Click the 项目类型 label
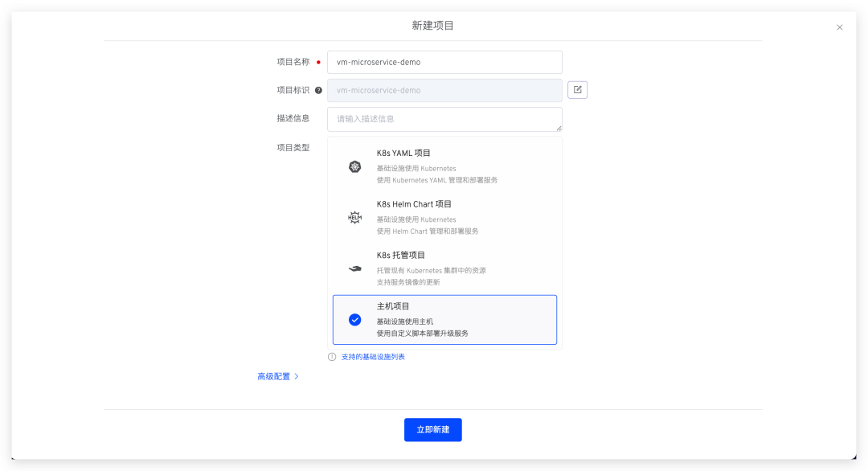The height and width of the screenshot is (471, 868). coord(293,147)
